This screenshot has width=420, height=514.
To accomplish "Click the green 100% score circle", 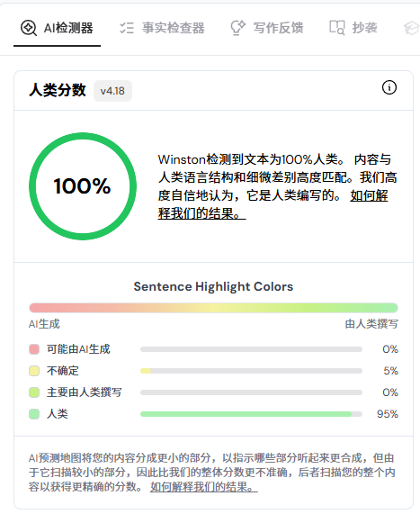I will tap(83, 186).
